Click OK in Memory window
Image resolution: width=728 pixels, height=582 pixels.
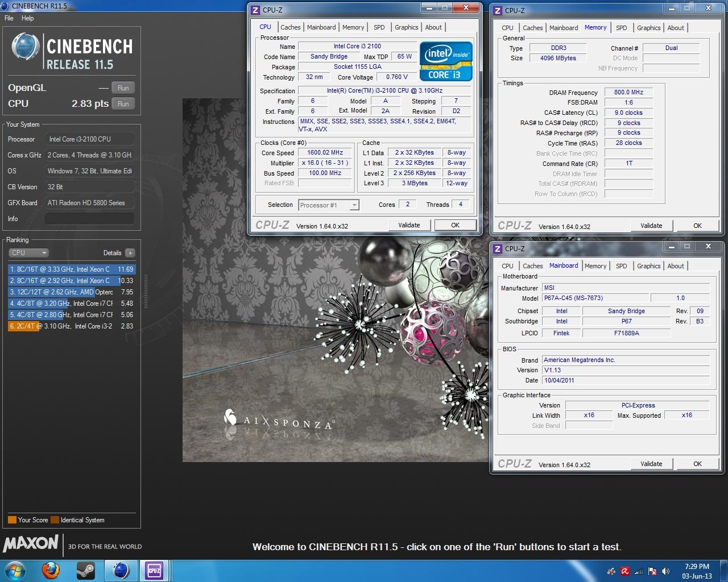(x=698, y=226)
